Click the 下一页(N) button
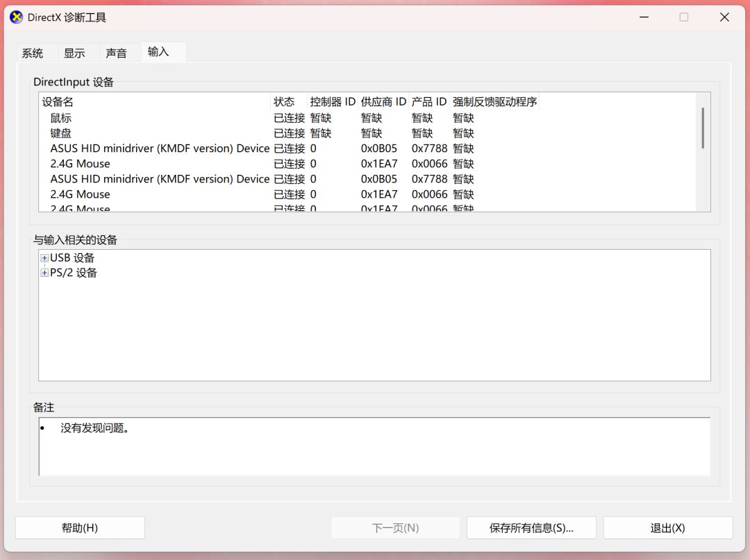750x560 pixels. [396, 528]
